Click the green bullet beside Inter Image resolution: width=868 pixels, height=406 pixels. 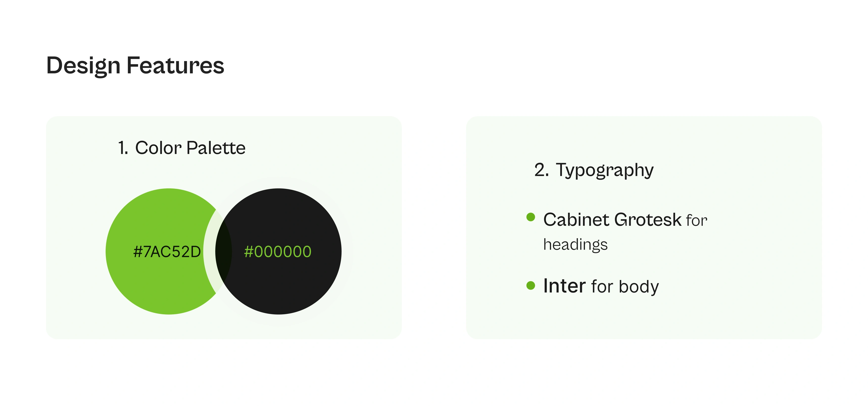click(530, 285)
